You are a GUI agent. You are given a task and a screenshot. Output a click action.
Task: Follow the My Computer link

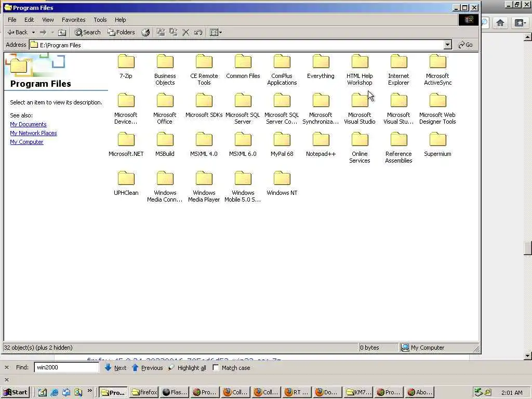click(26, 142)
